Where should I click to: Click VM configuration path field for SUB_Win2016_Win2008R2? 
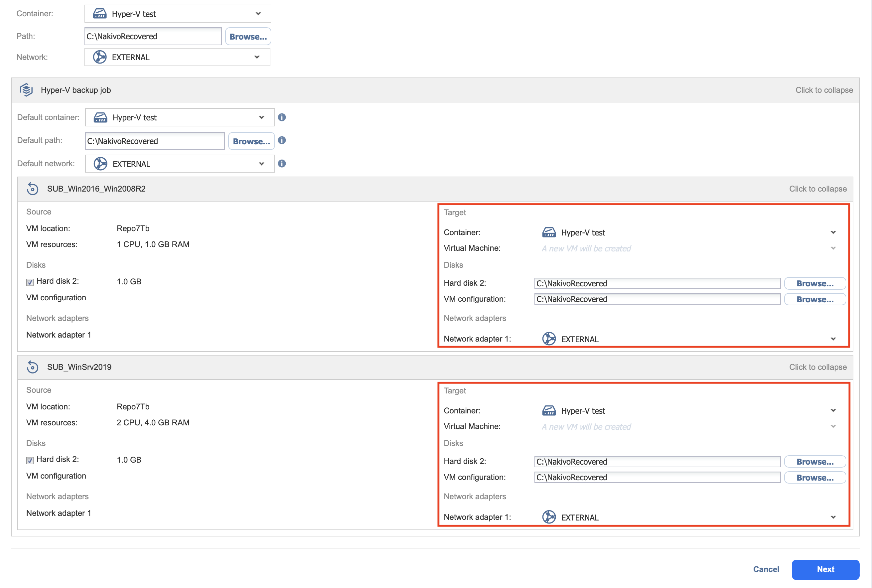pyautogui.click(x=657, y=299)
